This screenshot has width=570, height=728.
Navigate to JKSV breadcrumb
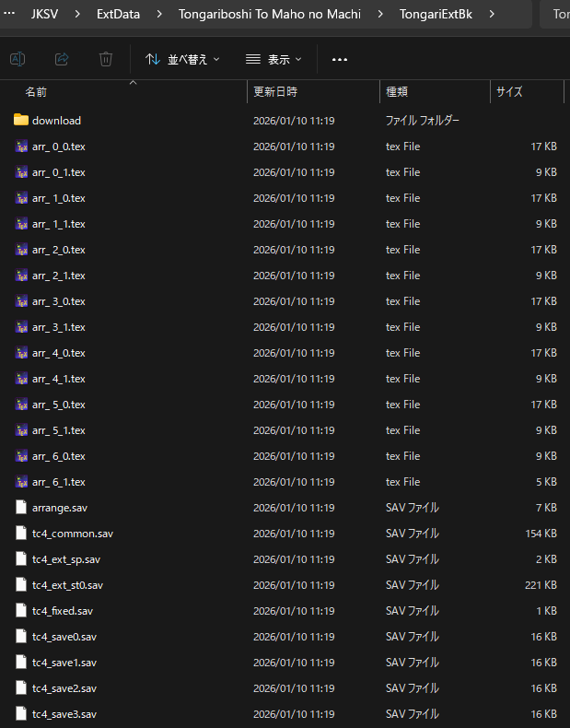click(x=44, y=14)
